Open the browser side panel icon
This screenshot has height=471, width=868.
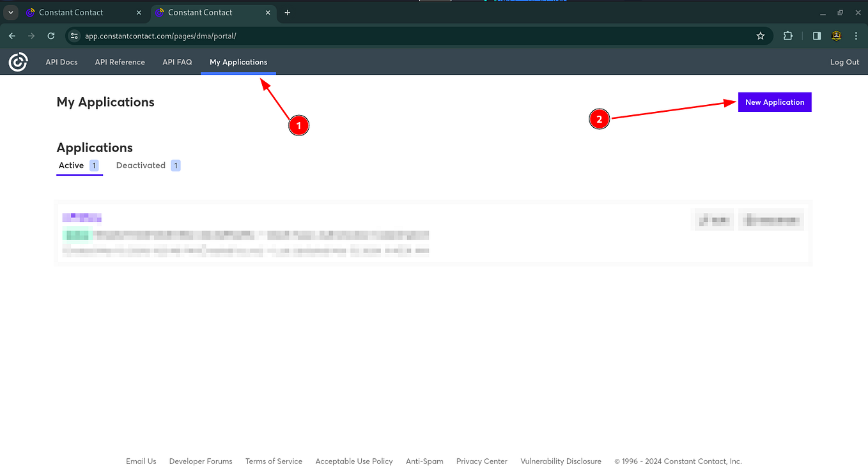[816, 36]
